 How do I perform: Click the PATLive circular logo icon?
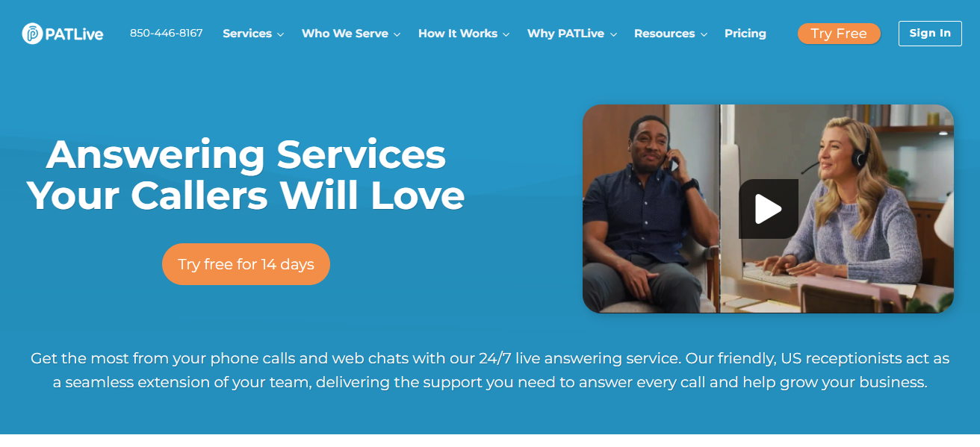[33, 34]
